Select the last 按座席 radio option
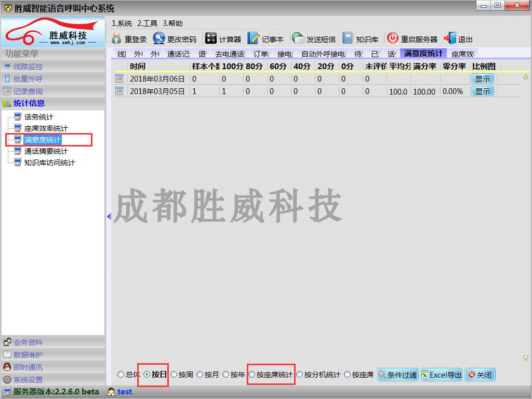The width and height of the screenshot is (532, 399). [x=348, y=375]
